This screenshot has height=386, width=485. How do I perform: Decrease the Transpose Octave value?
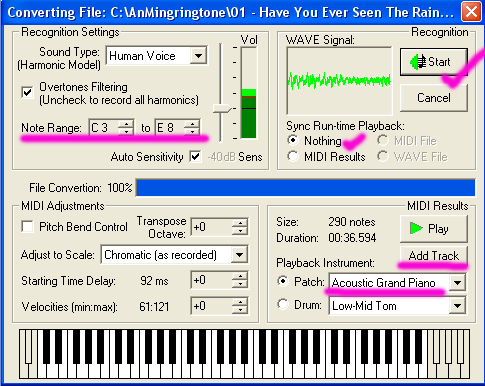(240, 231)
